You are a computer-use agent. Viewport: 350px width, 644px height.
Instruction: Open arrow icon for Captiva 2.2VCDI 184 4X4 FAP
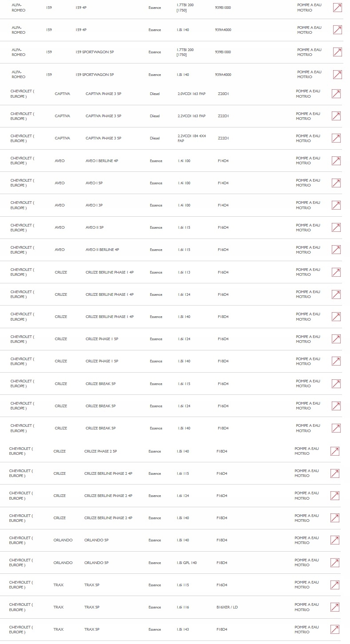(x=336, y=138)
